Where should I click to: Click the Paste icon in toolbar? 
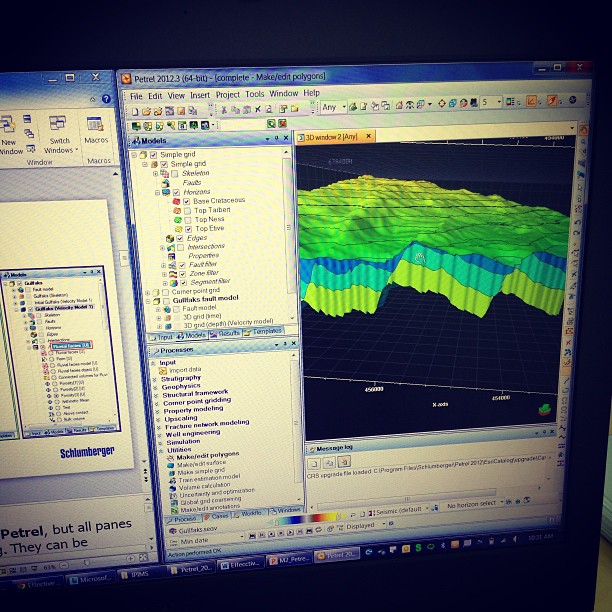pos(247,109)
